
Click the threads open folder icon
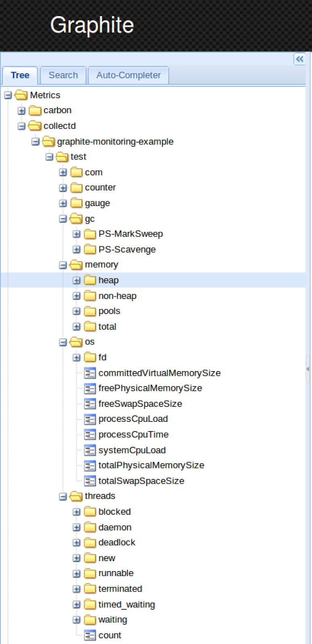(76, 496)
